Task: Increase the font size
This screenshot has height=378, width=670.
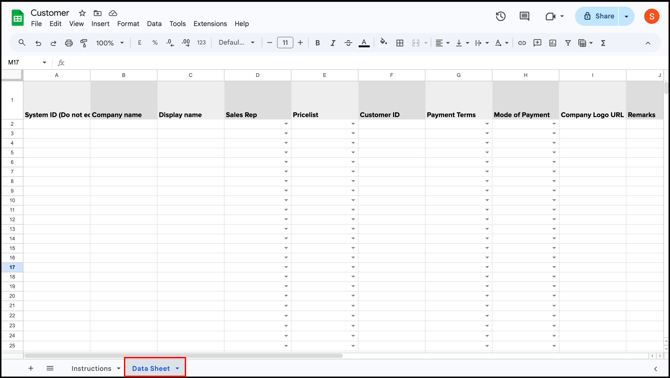Action: (300, 43)
